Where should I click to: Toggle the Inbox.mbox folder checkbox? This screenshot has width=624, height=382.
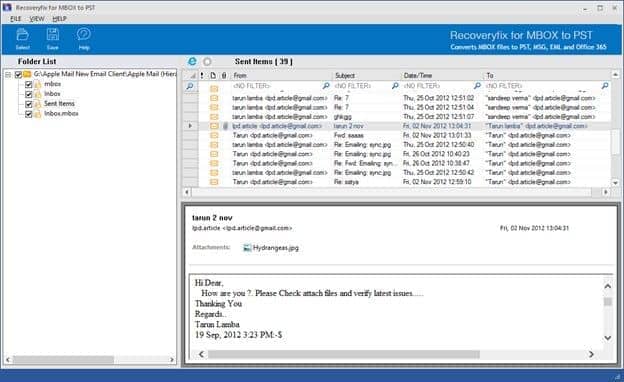click(29, 114)
